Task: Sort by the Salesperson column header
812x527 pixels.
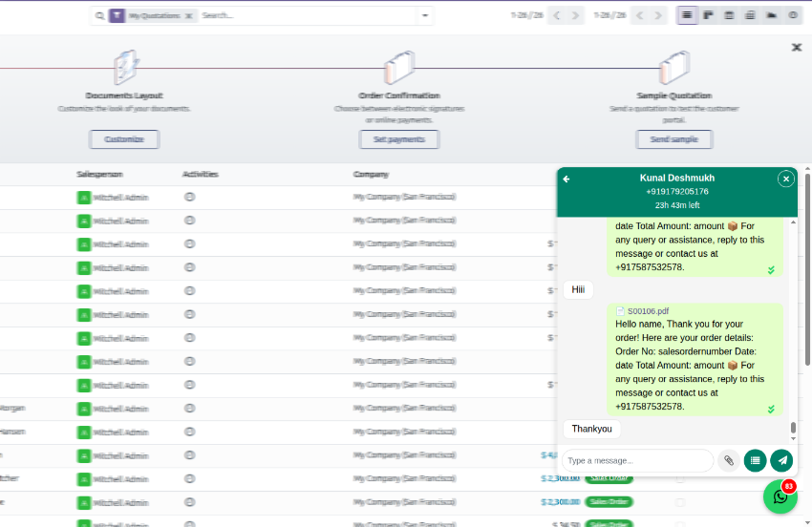Action: coord(100,175)
